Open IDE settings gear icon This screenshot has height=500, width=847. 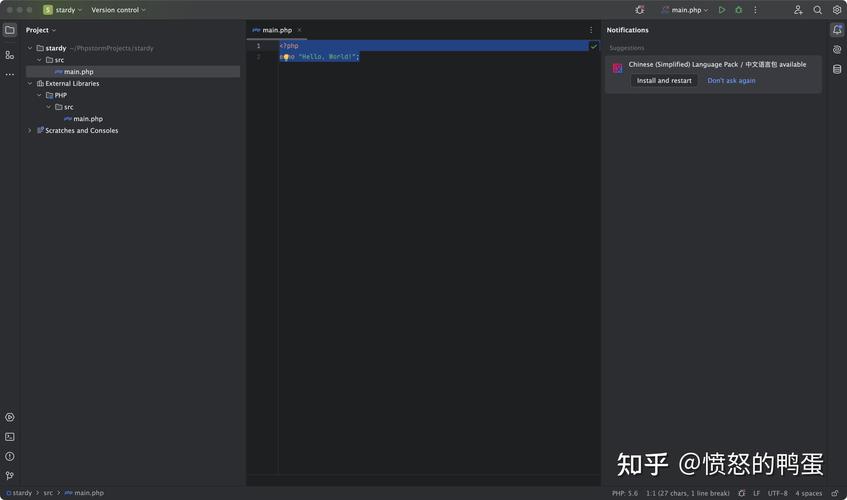(837, 10)
